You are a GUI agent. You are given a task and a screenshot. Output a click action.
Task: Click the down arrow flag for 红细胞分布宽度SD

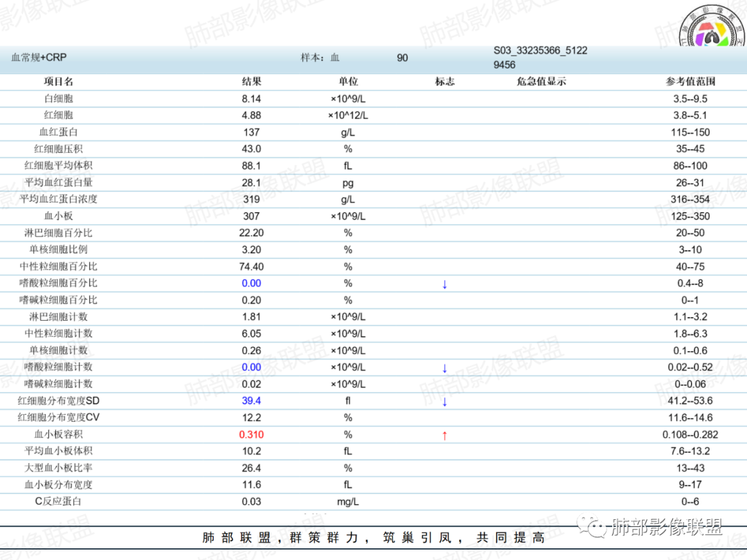click(445, 402)
